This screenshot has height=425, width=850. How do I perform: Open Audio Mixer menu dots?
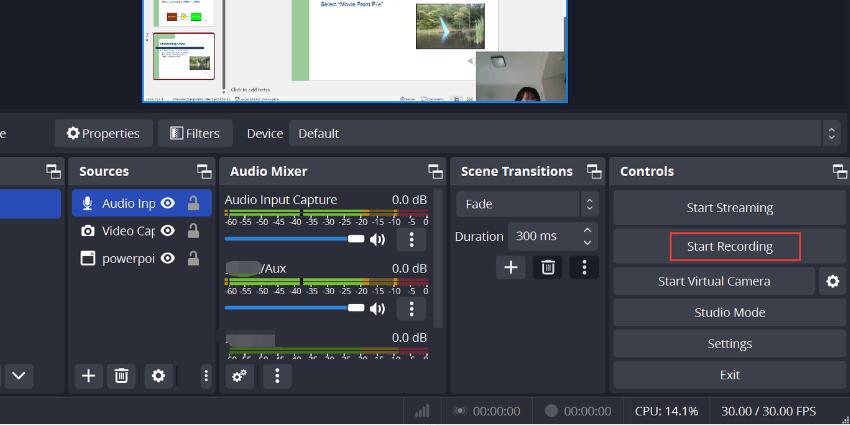click(x=277, y=376)
